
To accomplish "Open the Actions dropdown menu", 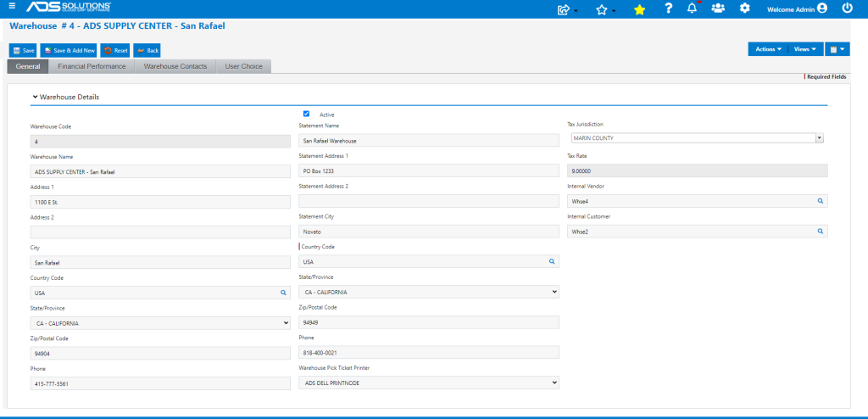I will click(768, 49).
